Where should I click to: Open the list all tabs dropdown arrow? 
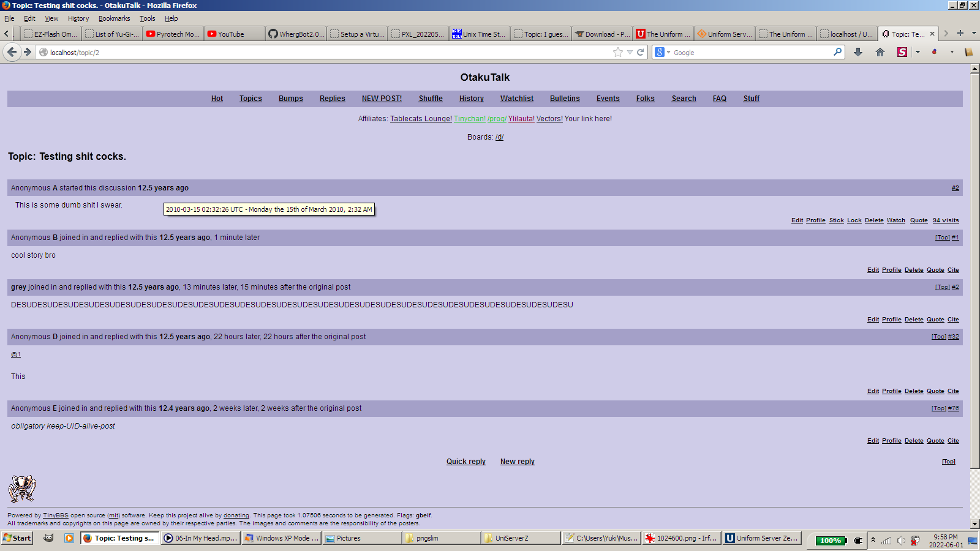[x=974, y=34]
